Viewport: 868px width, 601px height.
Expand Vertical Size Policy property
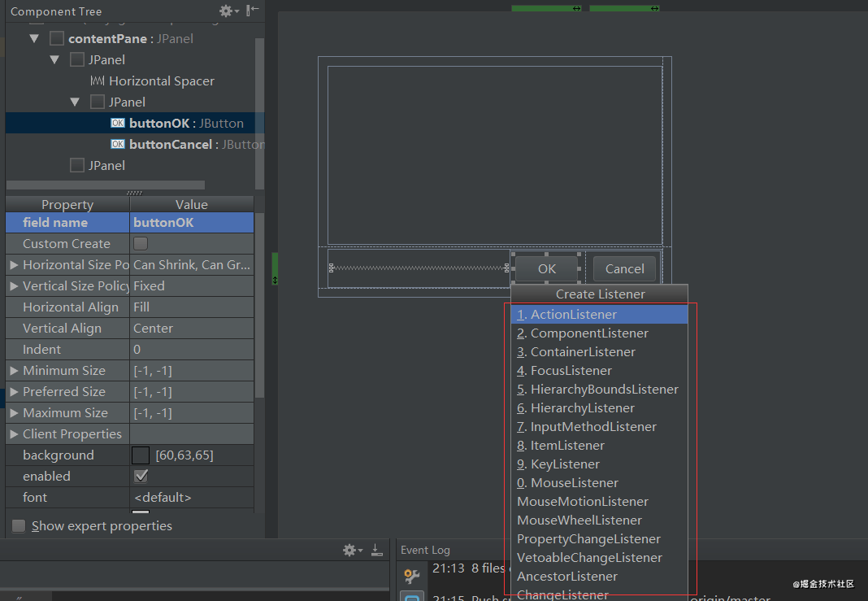(x=15, y=286)
